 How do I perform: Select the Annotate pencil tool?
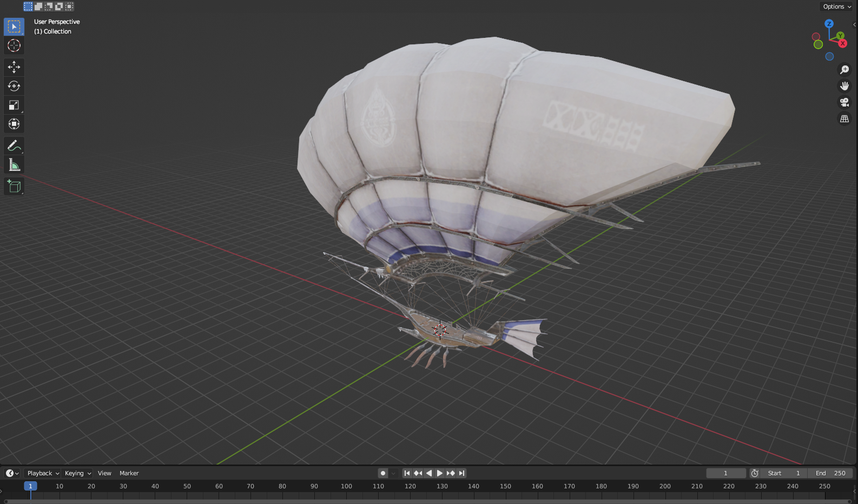(14, 145)
